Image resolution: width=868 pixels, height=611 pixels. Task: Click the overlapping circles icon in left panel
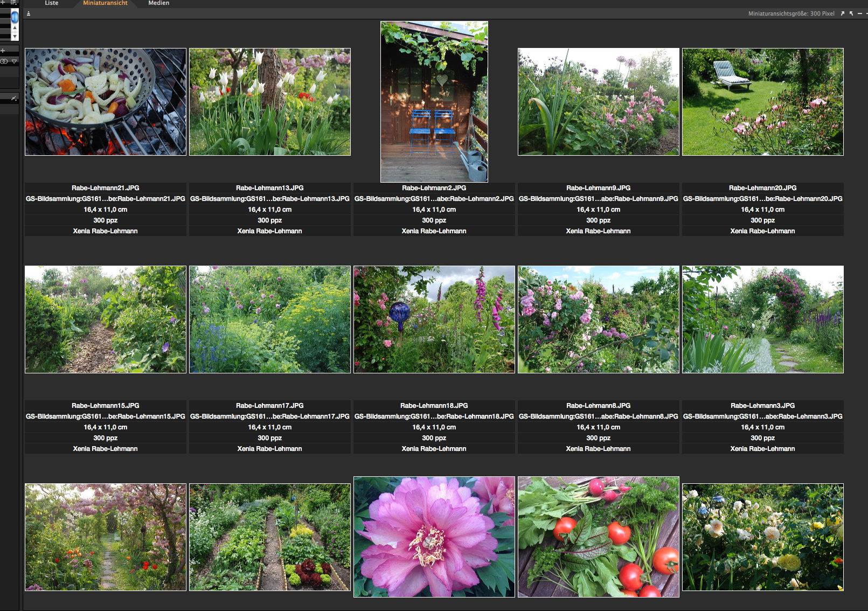click(x=4, y=61)
